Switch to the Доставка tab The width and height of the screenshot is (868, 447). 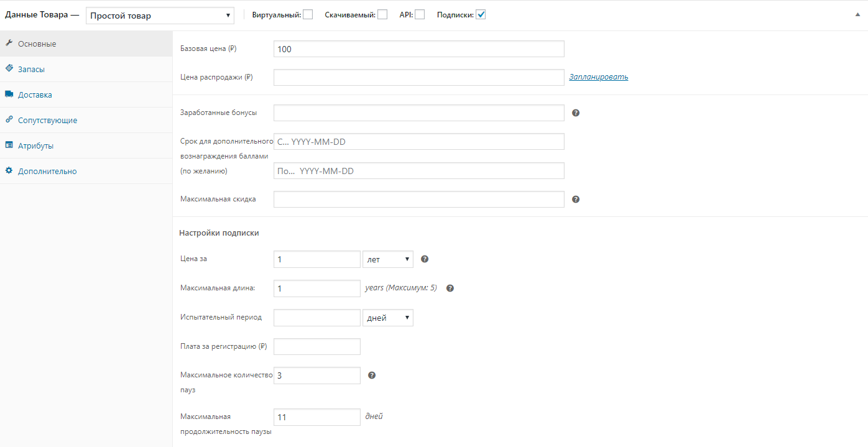pos(86,95)
